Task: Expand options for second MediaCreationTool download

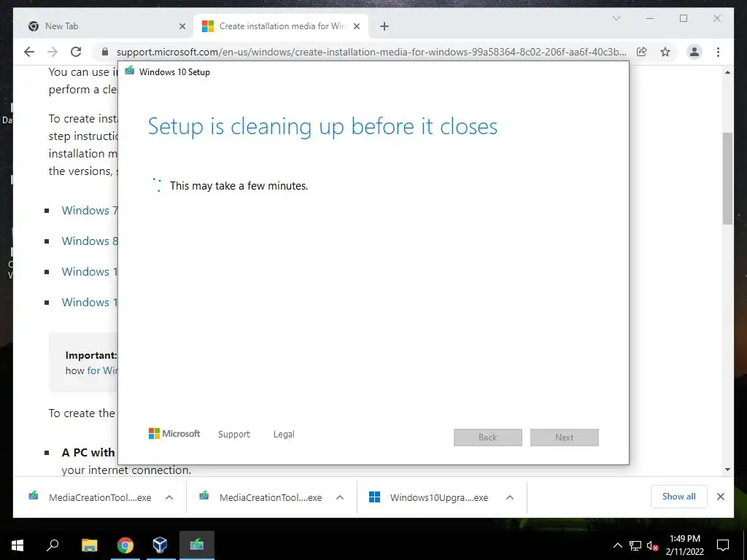Action: tap(340, 497)
